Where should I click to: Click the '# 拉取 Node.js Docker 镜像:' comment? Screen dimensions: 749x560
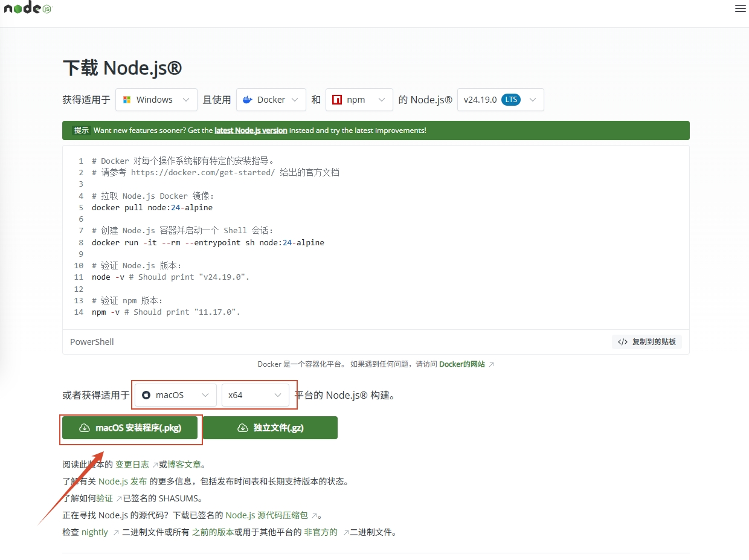[153, 196]
